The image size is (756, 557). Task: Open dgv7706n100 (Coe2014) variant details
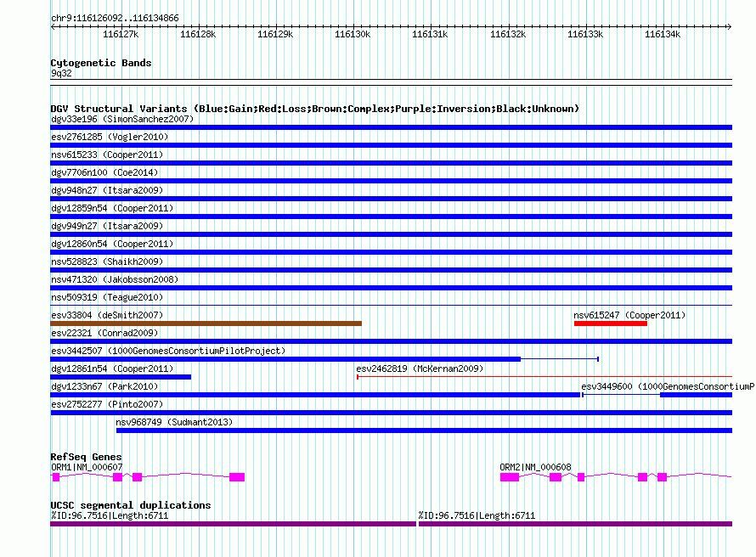[x=104, y=172]
